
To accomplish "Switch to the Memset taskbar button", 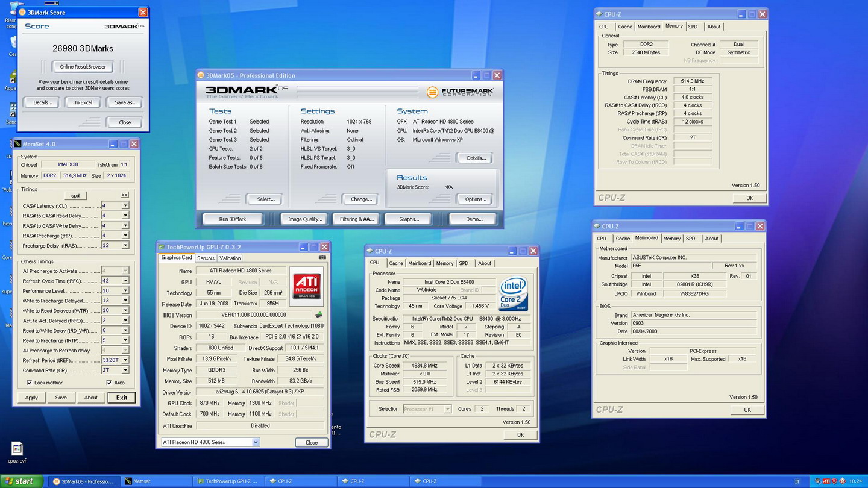I will pyautogui.click(x=156, y=481).
